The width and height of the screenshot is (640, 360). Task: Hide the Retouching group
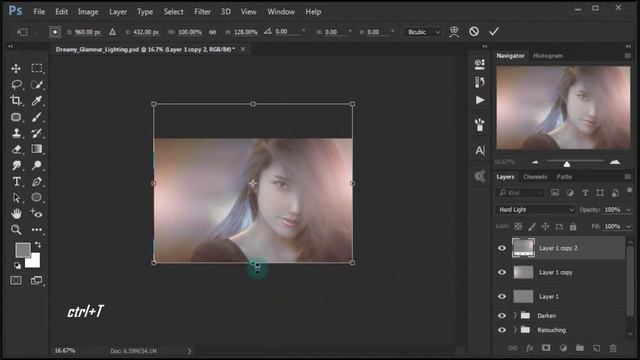tap(502, 330)
